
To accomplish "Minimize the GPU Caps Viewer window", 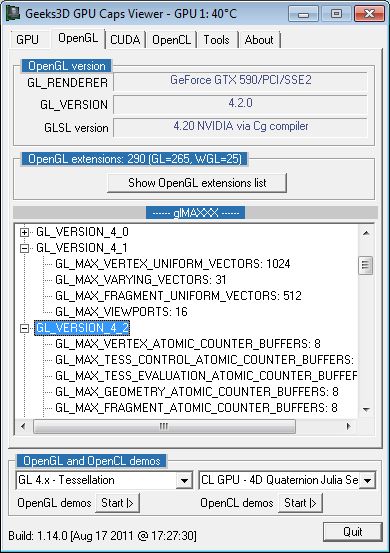I will point(303,14).
